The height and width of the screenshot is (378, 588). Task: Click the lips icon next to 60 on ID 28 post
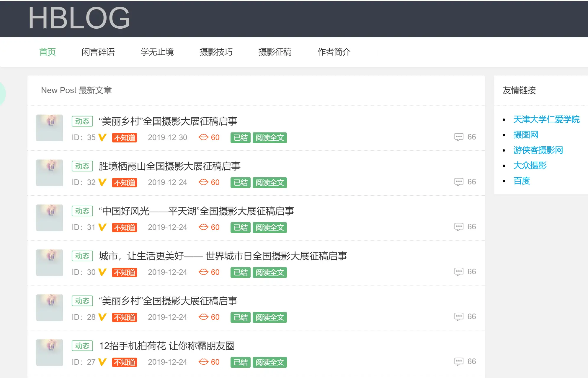(x=203, y=317)
